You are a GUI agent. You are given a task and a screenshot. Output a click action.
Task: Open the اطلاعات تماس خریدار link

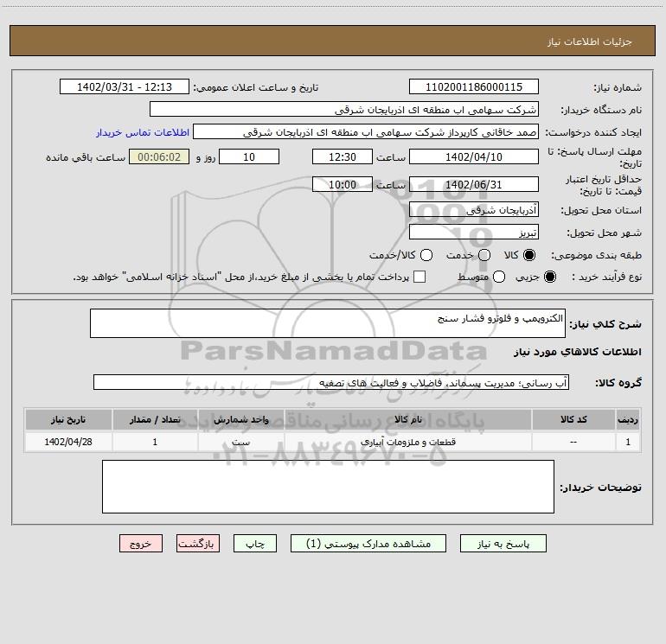(143, 132)
